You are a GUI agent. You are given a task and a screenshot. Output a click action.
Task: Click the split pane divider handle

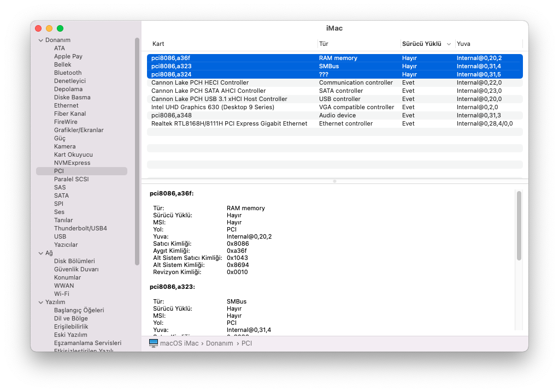click(x=334, y=181)
